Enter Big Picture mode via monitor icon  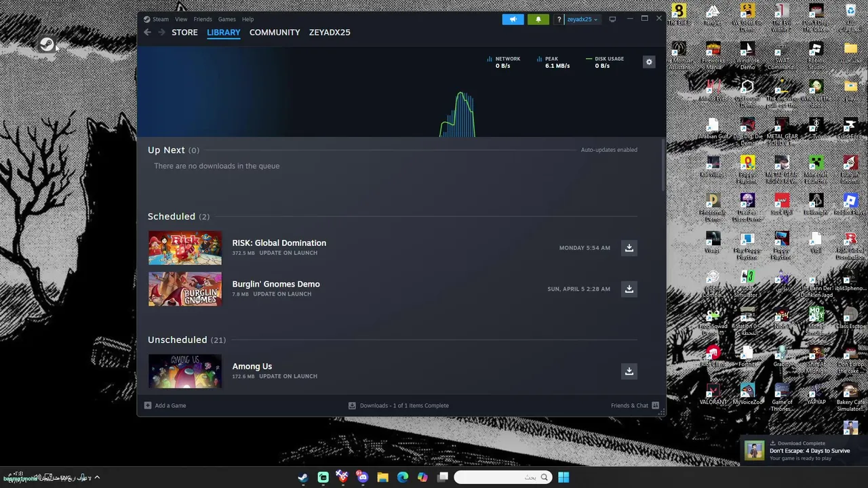point(612,19)
